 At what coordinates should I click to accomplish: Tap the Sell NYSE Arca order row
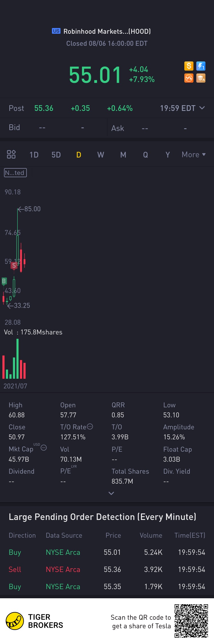point(107,569)
